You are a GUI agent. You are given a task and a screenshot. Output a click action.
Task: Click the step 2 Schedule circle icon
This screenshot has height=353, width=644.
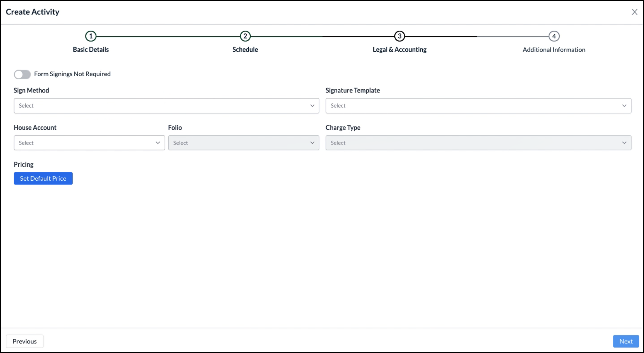click(x=245, y=36)
